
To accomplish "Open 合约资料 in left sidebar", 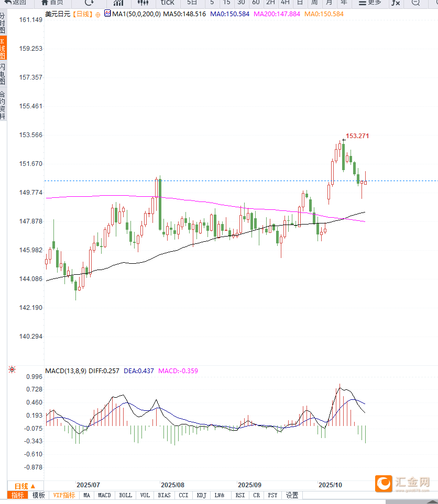I will tap(3, 105).
